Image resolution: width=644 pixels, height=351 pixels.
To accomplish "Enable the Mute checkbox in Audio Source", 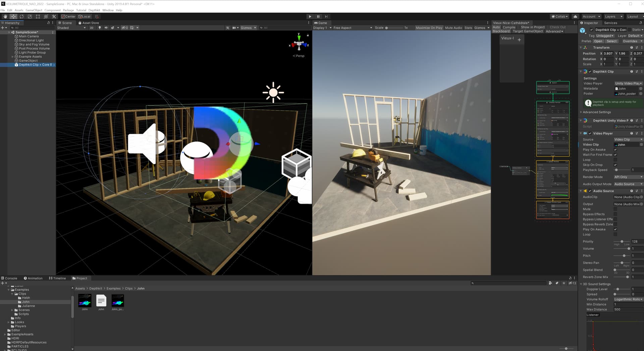I will 615,209.
